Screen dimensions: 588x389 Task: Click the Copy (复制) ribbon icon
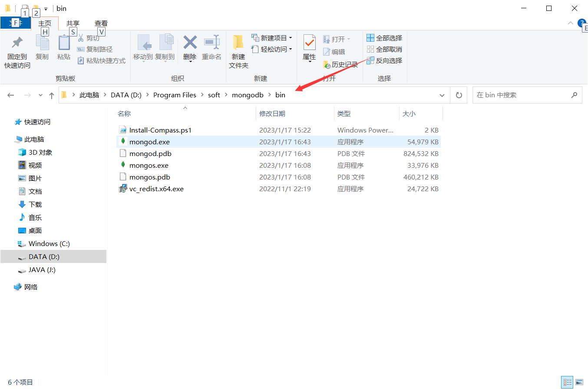(42, 43)
